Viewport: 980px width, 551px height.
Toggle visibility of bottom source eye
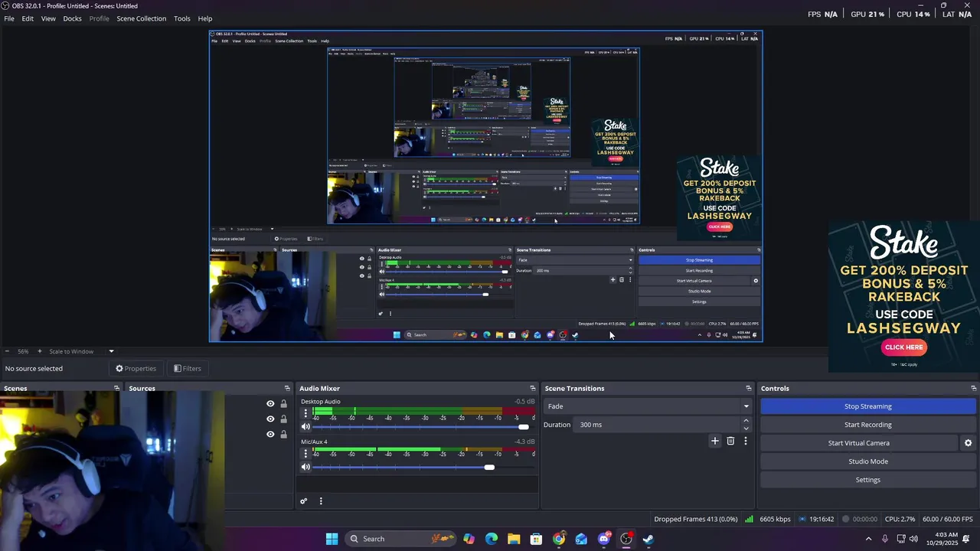[x=270, y=434]
